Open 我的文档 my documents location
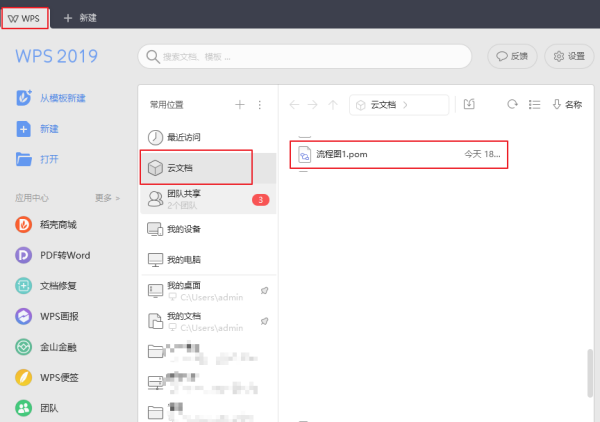Image resolution: width=600 pixels, height=422 pixels. pos(209,321)
